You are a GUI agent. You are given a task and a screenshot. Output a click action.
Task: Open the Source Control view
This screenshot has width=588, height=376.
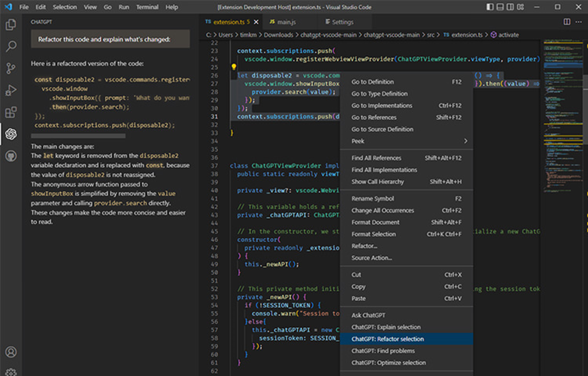click(11, 69)
